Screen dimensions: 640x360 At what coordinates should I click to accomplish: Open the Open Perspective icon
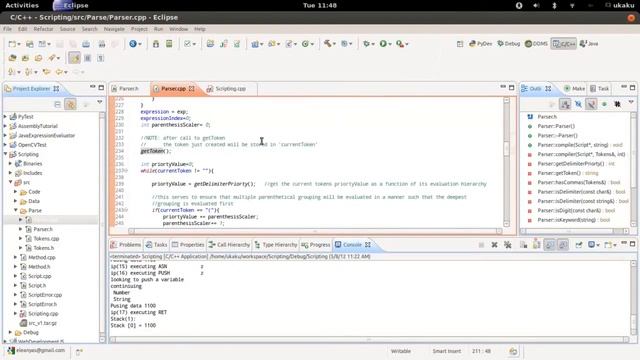tap(460, 44)
